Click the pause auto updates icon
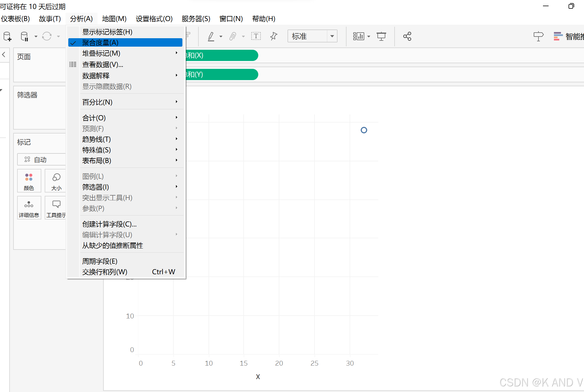The image size is (584, 392). 25,37
